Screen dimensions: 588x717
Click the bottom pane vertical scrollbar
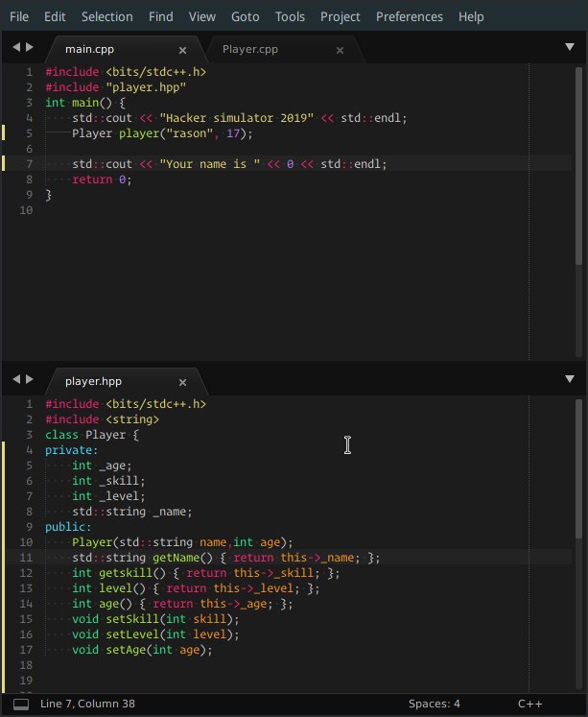point(578,468)
